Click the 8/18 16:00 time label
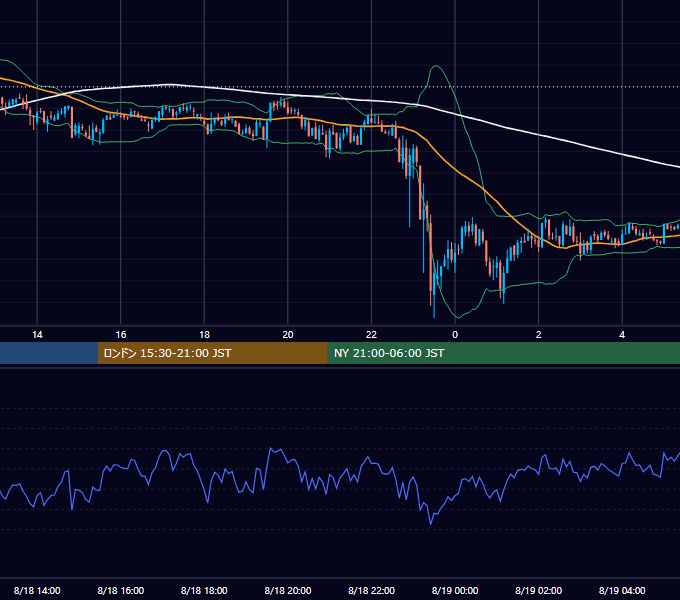The image size is (680, 600). (x=121, y=590)
